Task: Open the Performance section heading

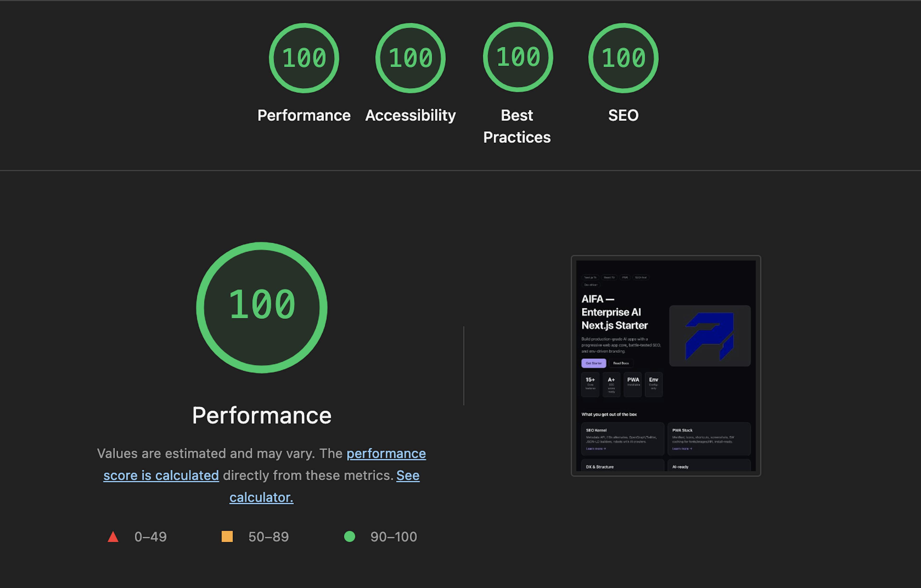Action: (262, 415)
